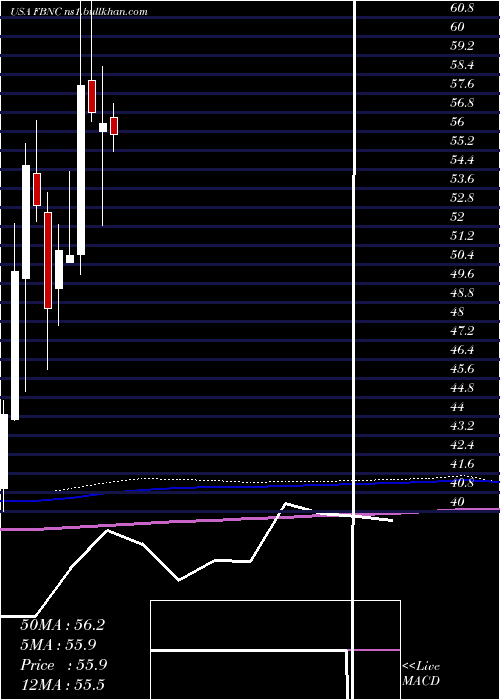Image resolution: width=500 pixels, height=700 pixels.
Task: Click the 55.2 price axis label
Action: [x=462, y=141]
